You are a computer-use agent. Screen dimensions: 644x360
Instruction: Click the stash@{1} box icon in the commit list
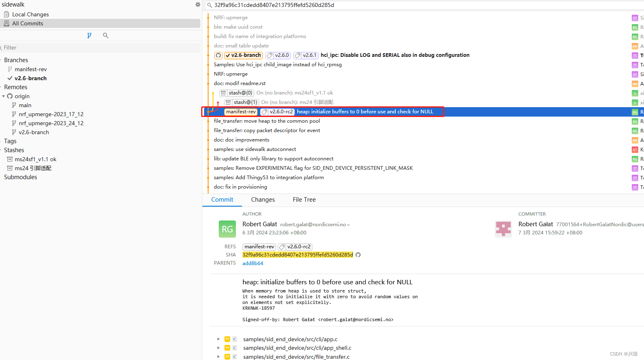pyautogui.click(x=228, y=102)
